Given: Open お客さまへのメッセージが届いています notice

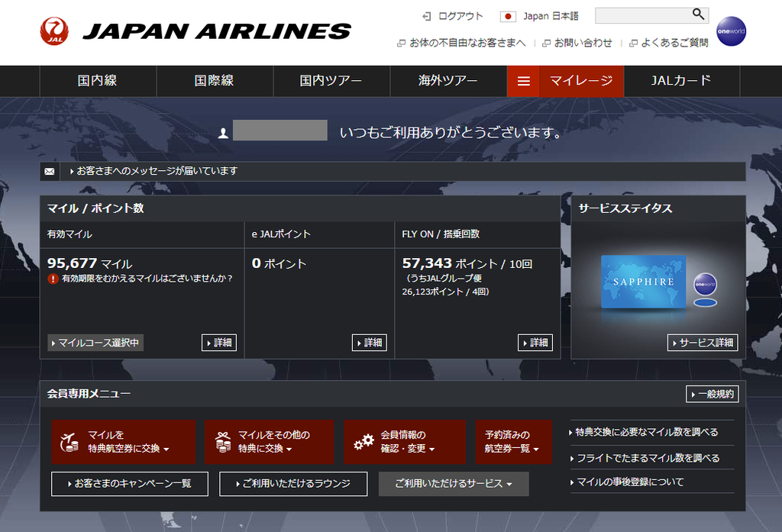Looking at the screenshot, I should [157, 171].
